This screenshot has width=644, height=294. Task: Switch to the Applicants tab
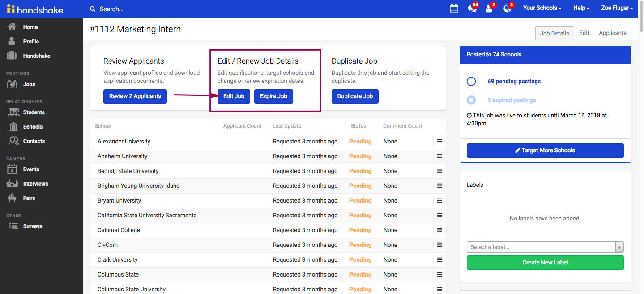[x=612, y=33]
